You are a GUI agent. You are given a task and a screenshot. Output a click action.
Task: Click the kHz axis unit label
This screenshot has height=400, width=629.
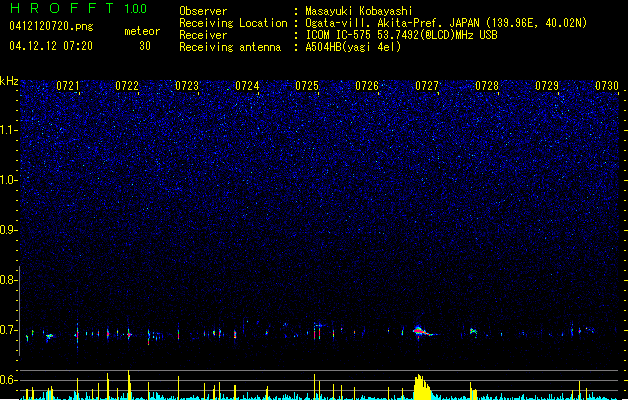(x=9, y=81)
